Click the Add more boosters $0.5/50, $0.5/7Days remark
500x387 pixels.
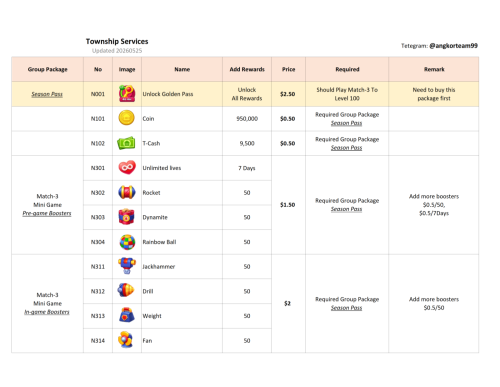(434, 205)
